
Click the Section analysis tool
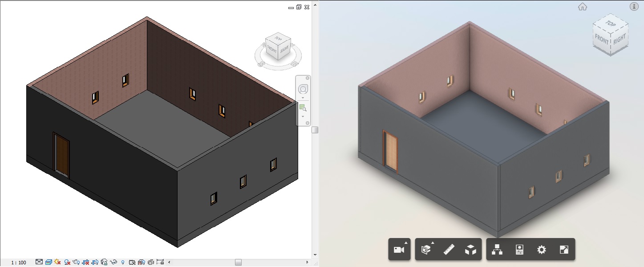pos(426,250)
